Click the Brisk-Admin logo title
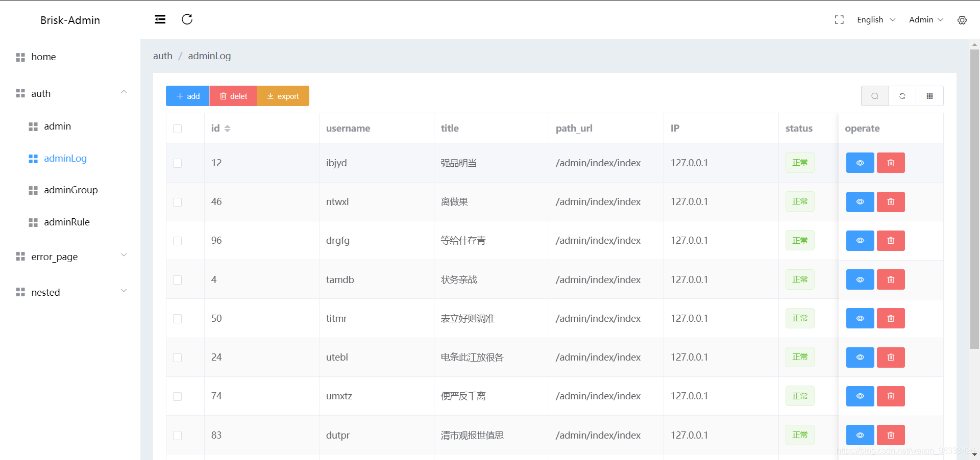 coord(70,20)
